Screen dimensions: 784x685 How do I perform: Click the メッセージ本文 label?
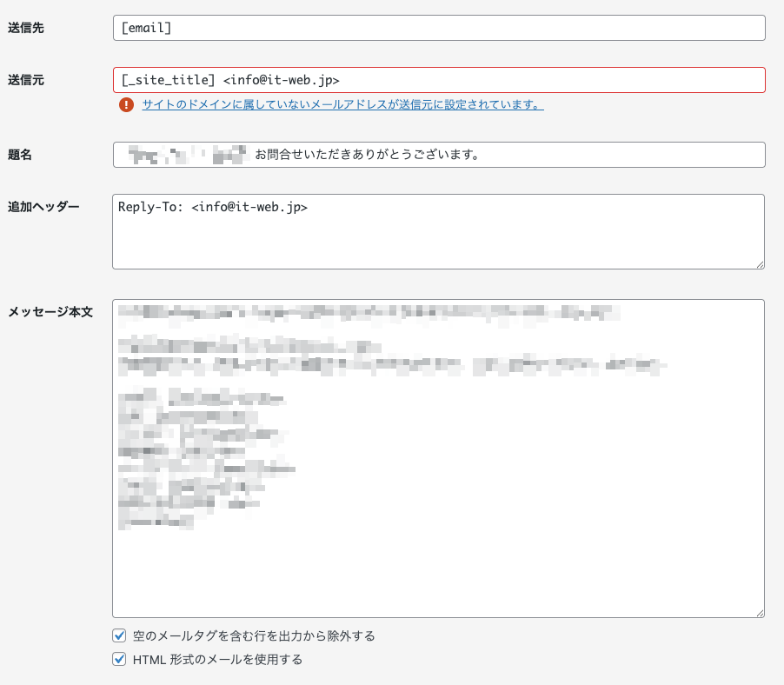50,312
